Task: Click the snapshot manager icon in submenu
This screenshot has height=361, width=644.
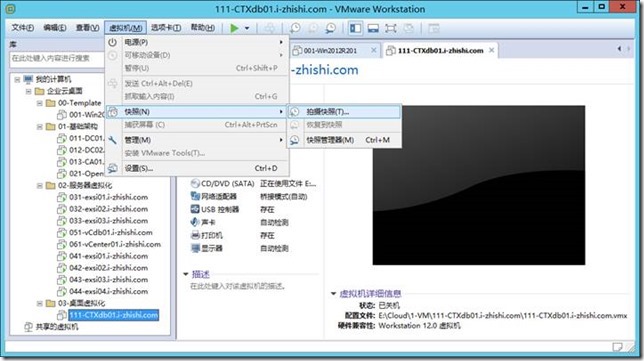Action: (x=294, y=140)
